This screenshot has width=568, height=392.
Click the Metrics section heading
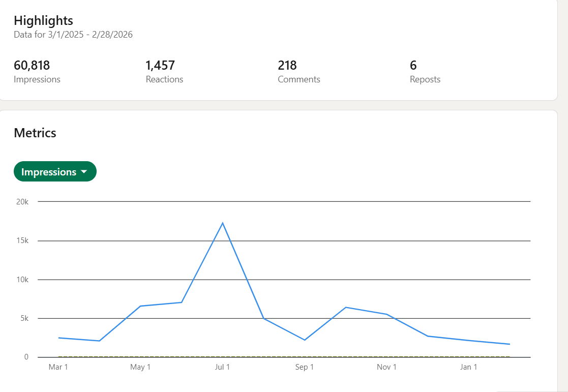[35, 133]
